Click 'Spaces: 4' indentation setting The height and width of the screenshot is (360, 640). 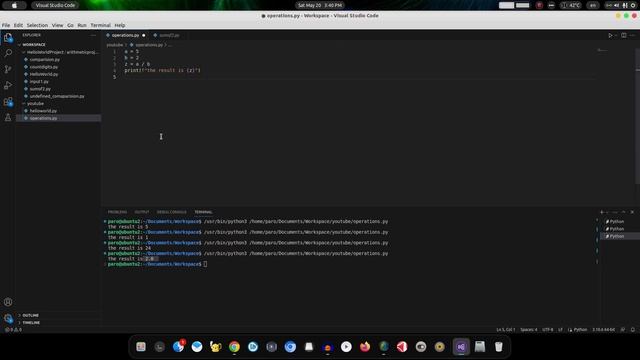[x=529, y=329]
